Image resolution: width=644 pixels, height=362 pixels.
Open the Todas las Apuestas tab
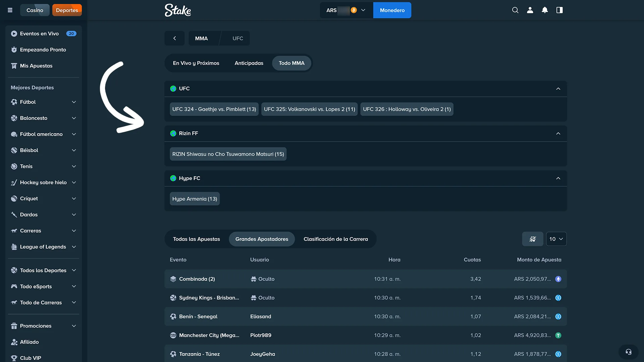click(x=196, y=239)
